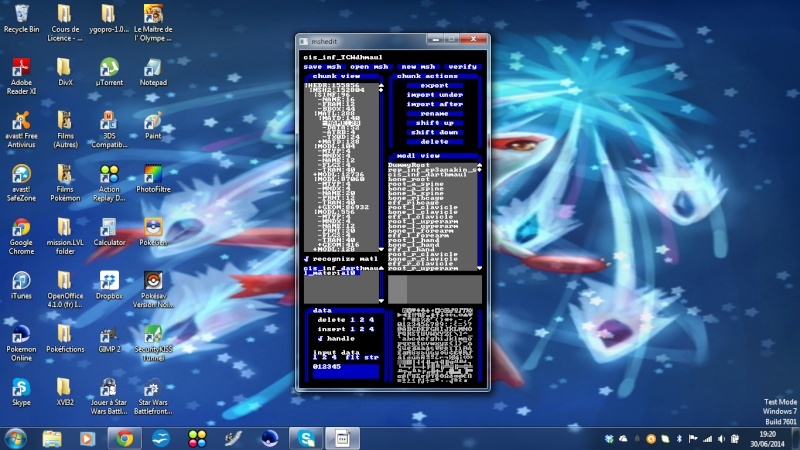
Task: Open the DivX folder icon
Action: (x=65, y=72)
